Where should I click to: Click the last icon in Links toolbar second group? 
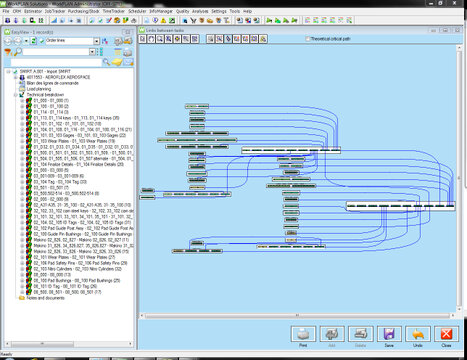[263, 39]
